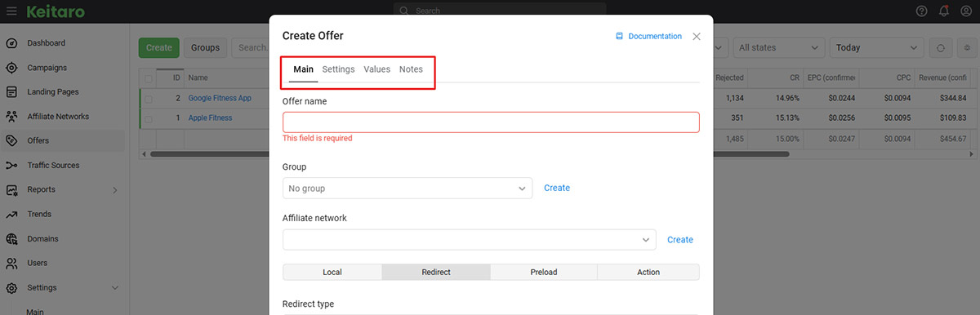Click the Offers tag icon
The width and height of the screenshot is (980, 315).
[11, 141]
